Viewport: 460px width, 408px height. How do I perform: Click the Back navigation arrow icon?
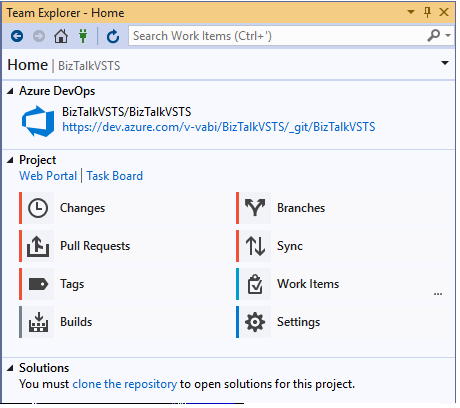17,36
